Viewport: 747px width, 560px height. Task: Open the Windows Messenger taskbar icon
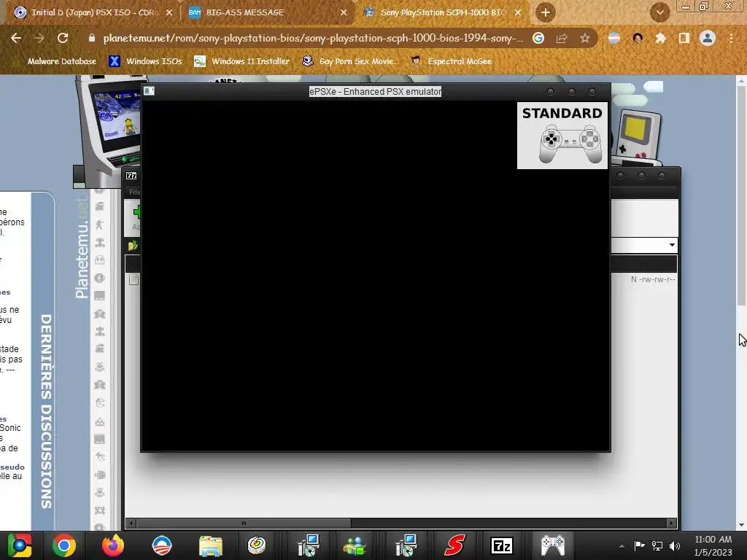point(355,545)
